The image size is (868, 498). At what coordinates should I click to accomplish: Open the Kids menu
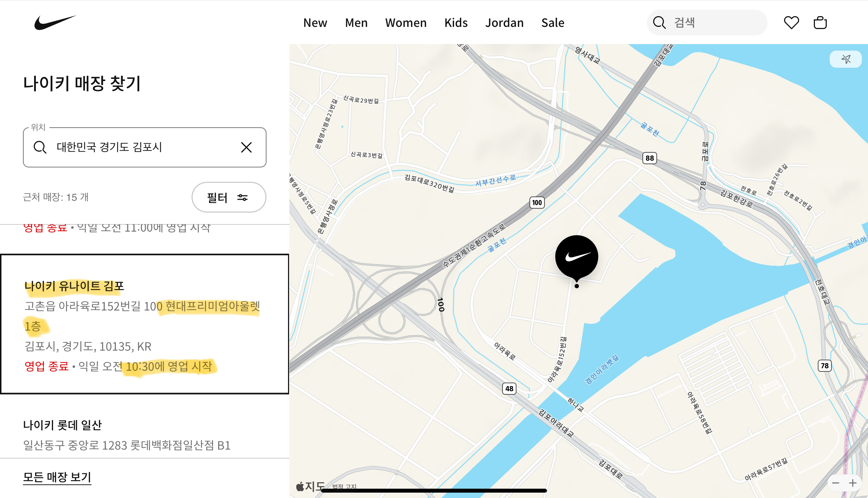click(456, 23)
